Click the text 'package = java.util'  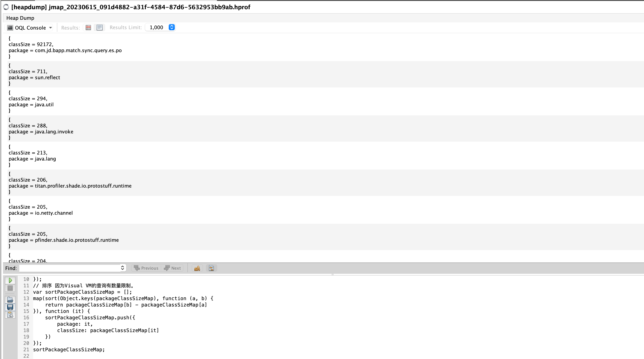31,105
